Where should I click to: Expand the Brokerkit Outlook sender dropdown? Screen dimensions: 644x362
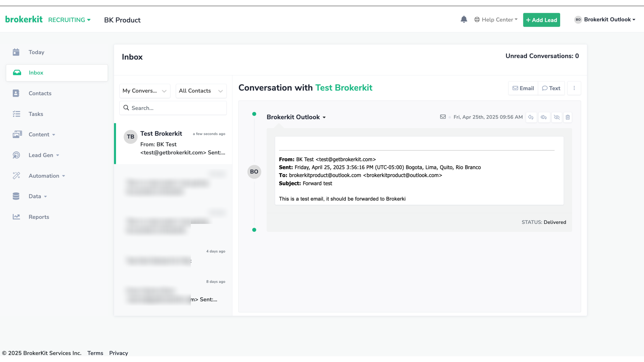(x=296, y=117)
